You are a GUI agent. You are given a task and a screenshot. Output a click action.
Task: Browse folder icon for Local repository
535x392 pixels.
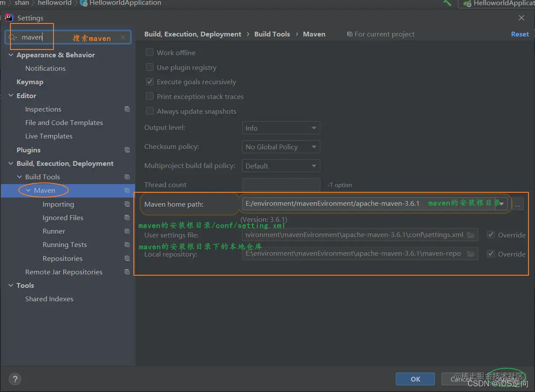(471, 254)
